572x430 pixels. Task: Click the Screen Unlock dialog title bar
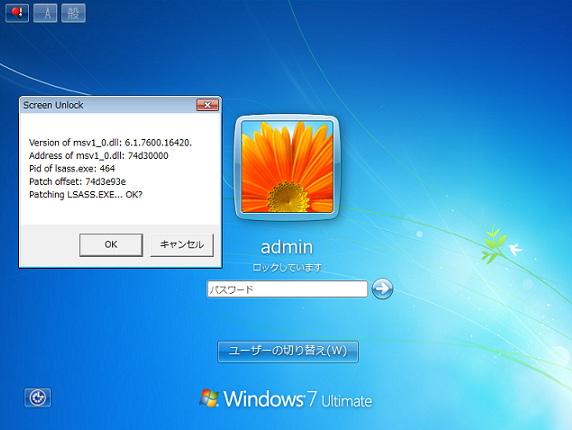[109, 105]
